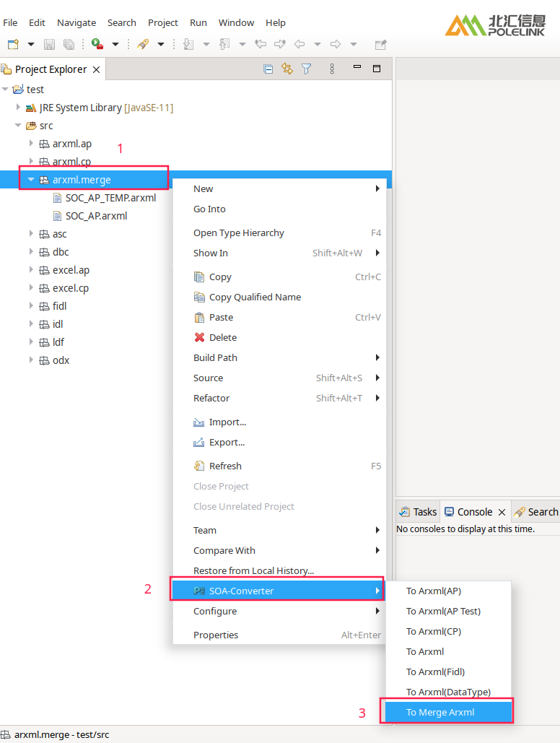Viewport: 560px width, 743px height.
Task: Open the Project Explorer filter icon
Action: pos(307,69)
